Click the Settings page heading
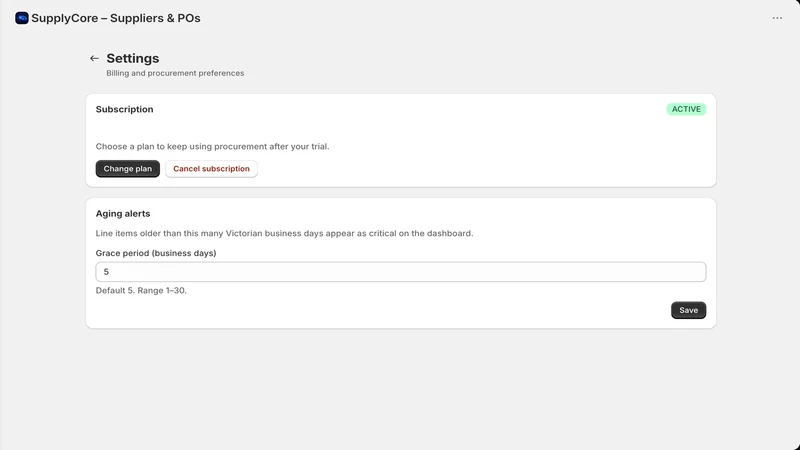Viewport: 800px width, 450px height. coord(133,58)
